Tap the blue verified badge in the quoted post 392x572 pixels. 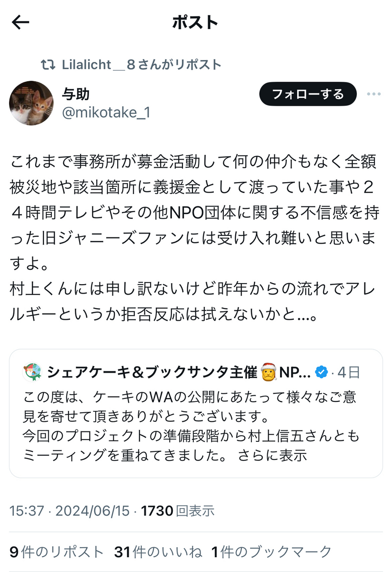323,372
